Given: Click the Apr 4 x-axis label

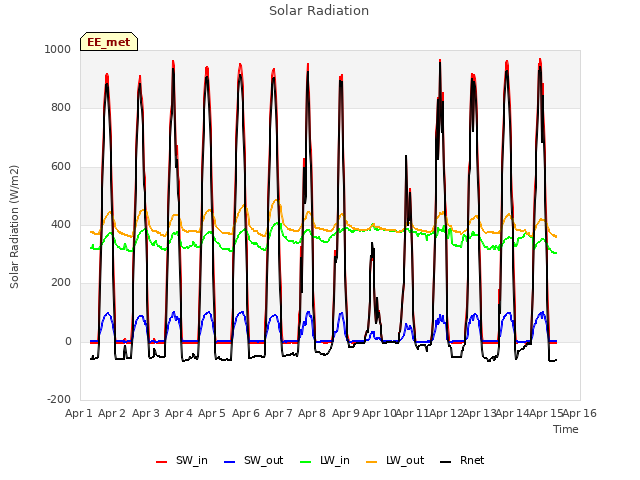Looking at the screenshot, I should (x=179, y=413).
